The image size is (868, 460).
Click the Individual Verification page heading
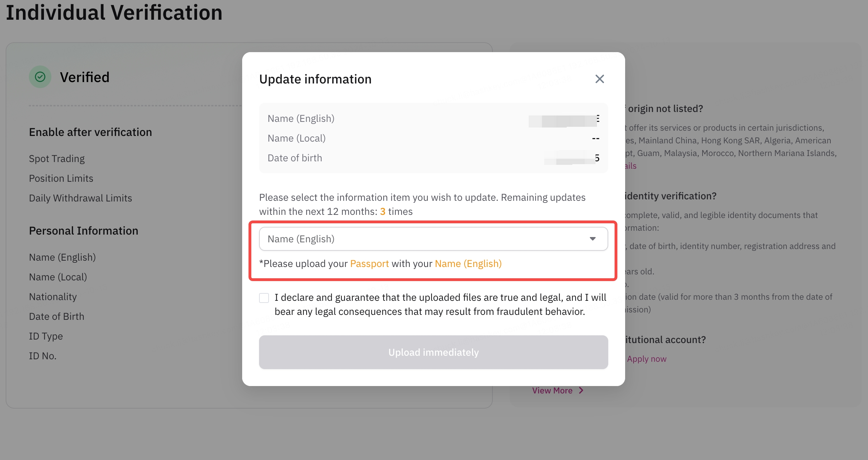[x=114, y=13]
